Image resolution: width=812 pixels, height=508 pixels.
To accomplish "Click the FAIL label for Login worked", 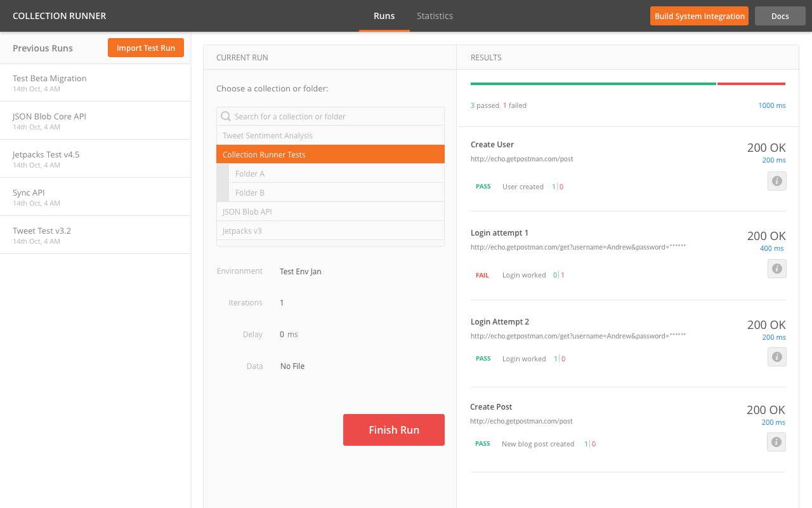I will click(483, 276).
